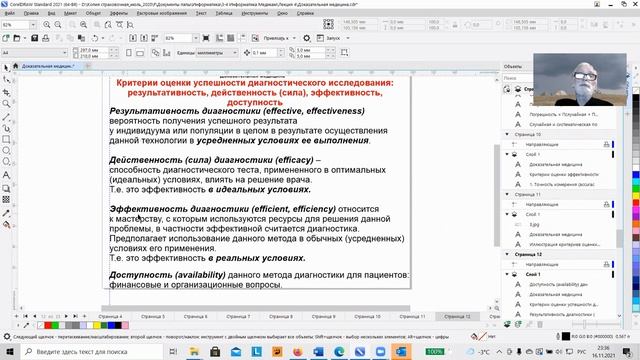The width and height of the screenshot is (640, 360).
Task: Create a new document with New icon
Action: pyautogui.click(x=6, y=38)
